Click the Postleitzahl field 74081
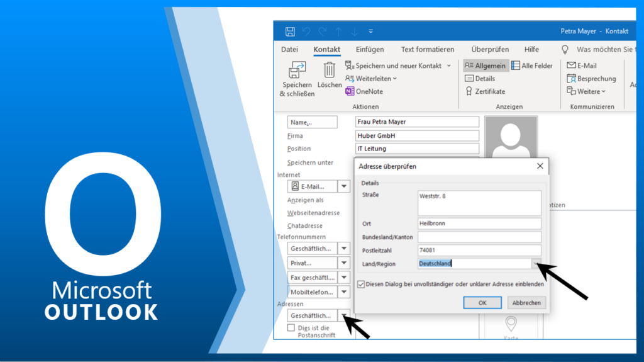The image size is (644, 362). (479, 250)
